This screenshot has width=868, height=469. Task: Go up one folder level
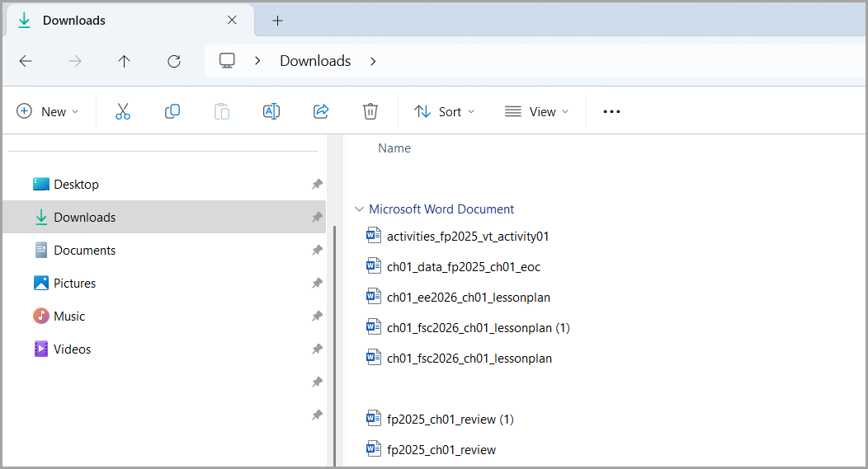coord(124,61)
